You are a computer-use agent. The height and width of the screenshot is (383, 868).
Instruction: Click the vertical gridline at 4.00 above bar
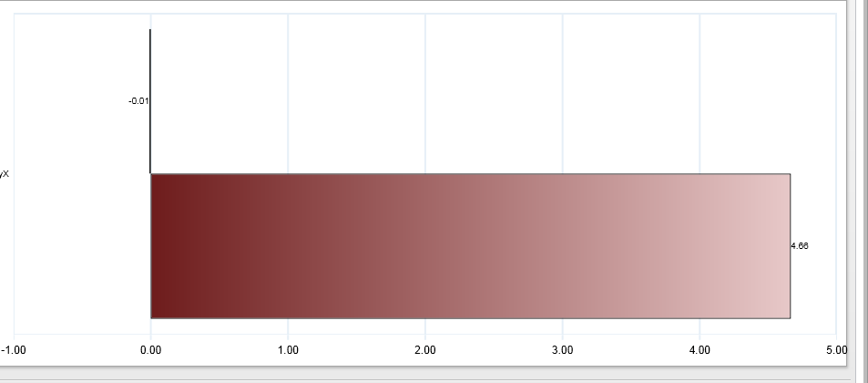tap(700, 91)
